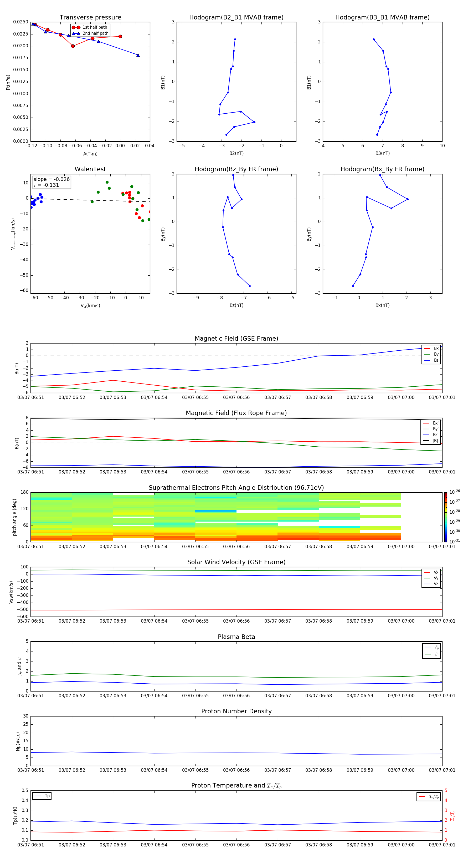The width and height of the screenshot is (473, 868).
Task: Select the 'Bx' entry in GSE legend
Action: click(431, 349)
